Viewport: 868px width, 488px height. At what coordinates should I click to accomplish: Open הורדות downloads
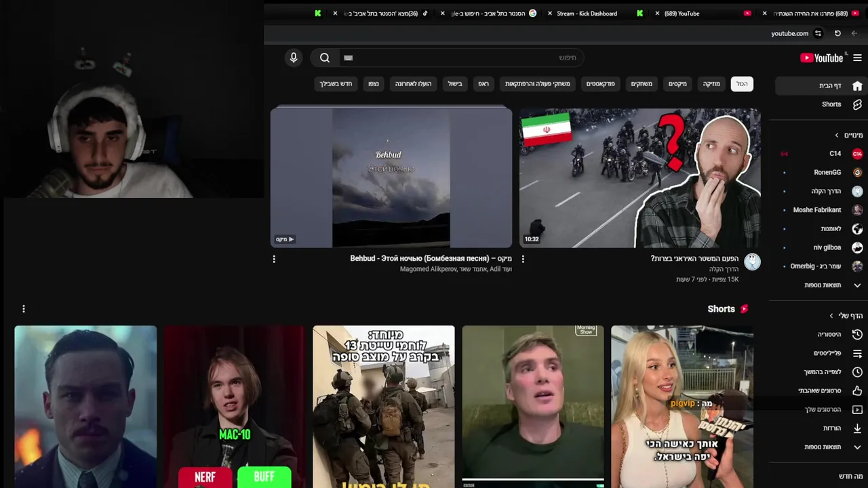(820, 428)
